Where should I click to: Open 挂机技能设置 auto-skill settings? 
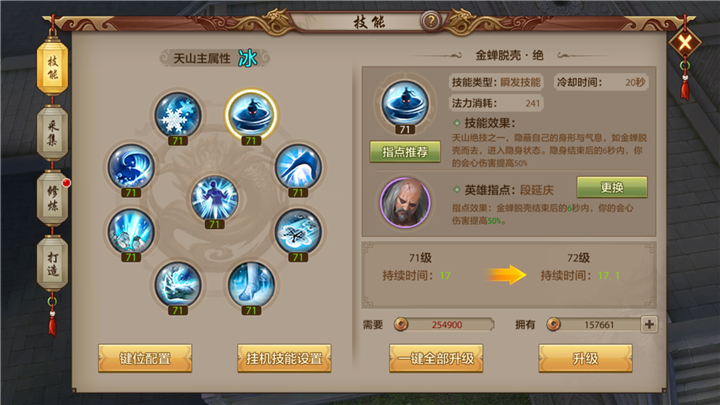point(284,358)
